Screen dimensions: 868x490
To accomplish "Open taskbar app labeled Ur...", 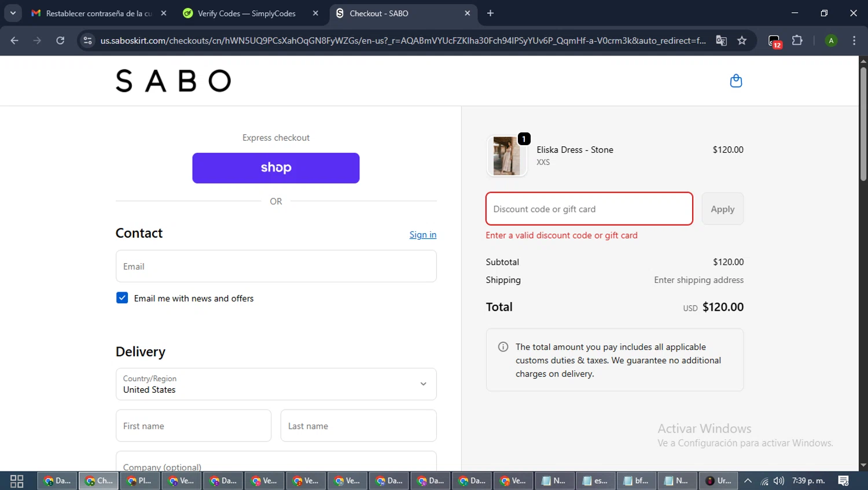I will point(719,481).
